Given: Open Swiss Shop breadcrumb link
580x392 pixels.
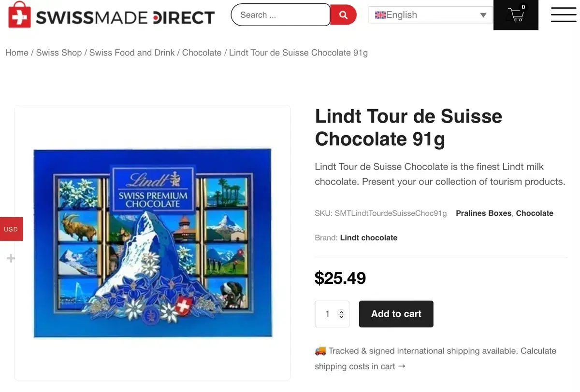Looking at the screenshot, I should [x=59, y=53].
